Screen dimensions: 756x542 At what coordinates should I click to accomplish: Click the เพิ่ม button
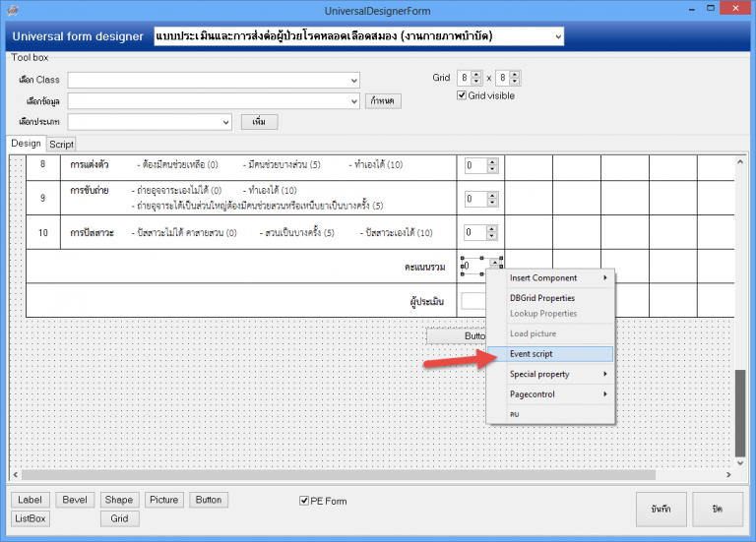[260, 122]
